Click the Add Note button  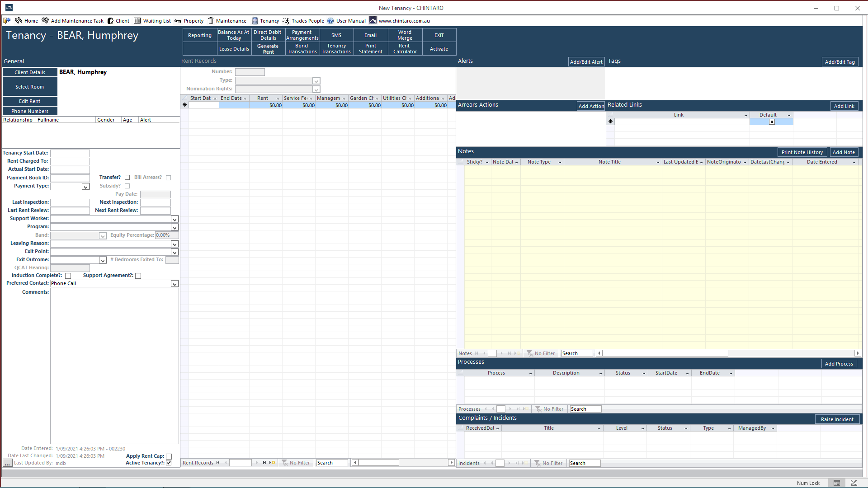tap(844, 152)
